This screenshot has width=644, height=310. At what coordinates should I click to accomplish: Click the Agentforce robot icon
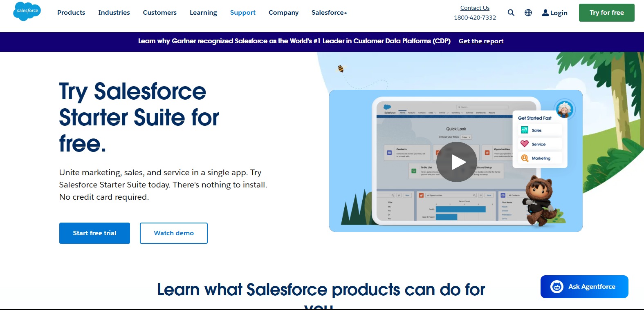point(557,287)
